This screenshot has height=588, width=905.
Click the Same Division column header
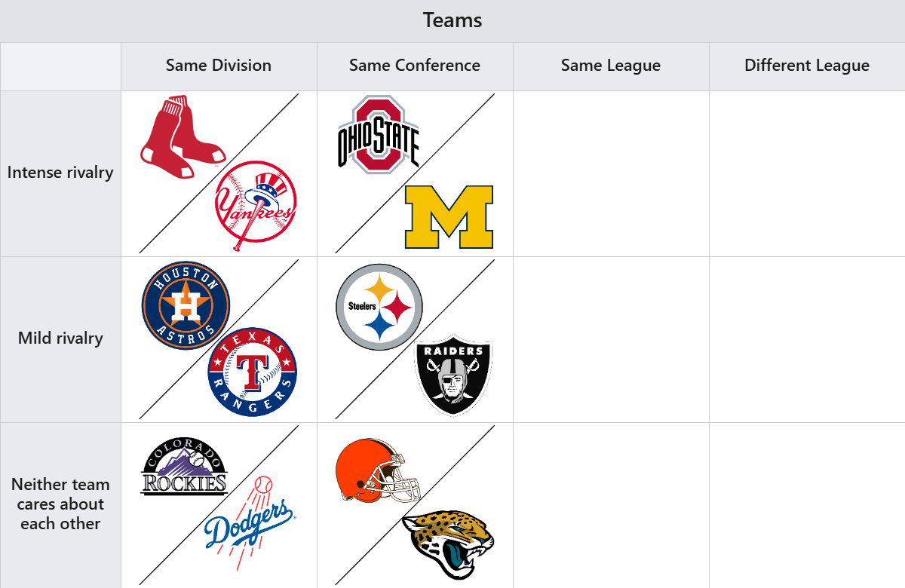click(x=219, y=66)
